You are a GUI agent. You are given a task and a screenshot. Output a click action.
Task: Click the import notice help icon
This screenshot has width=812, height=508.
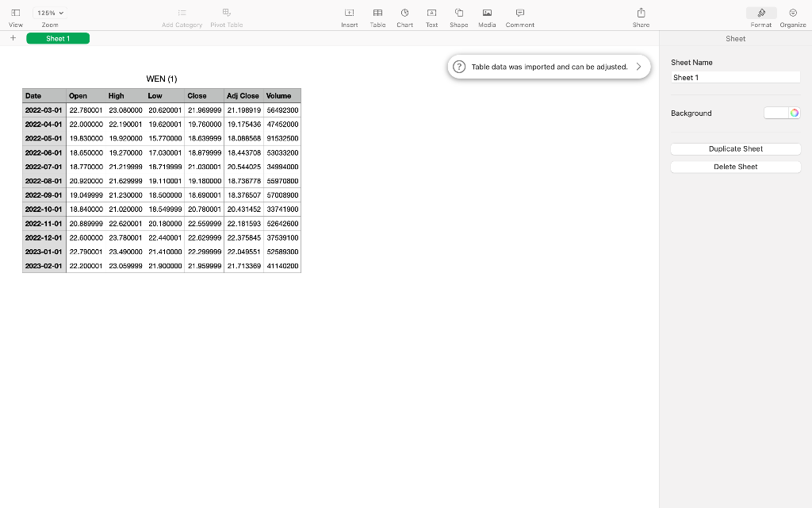click(459, 67)
